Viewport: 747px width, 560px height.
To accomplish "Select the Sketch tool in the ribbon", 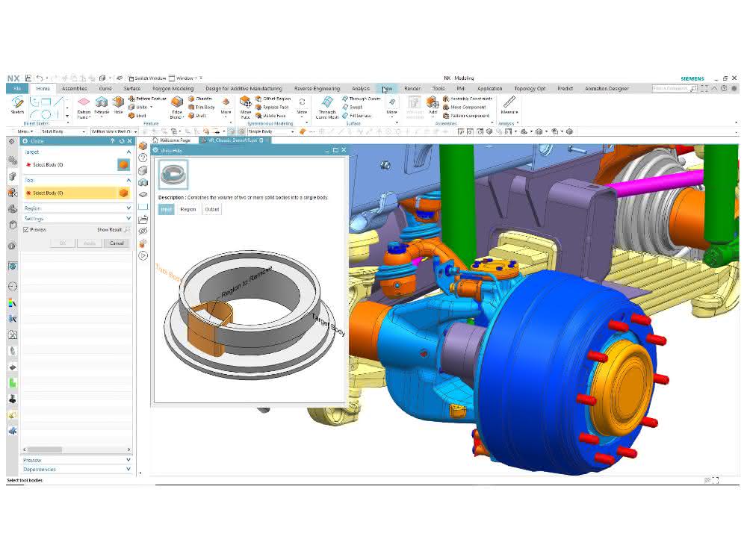I will pos(18,105).
